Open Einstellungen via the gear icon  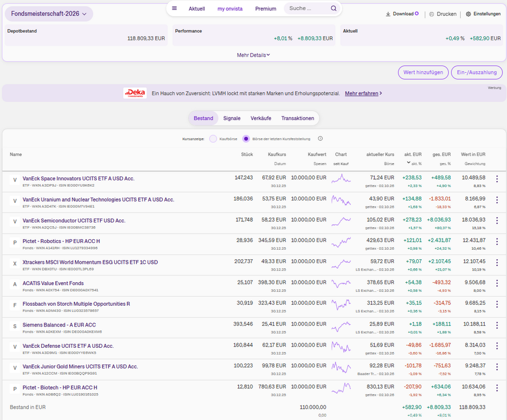tap(468, 14)
